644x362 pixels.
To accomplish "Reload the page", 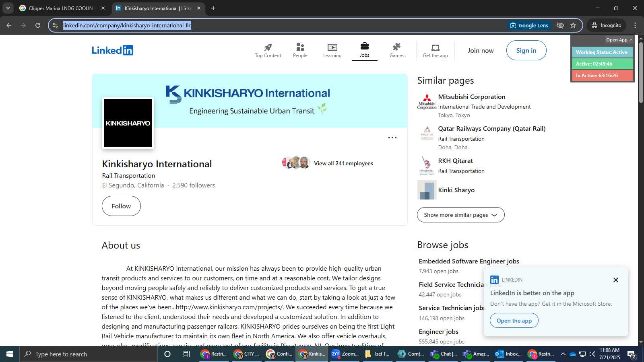I will click(x=38, y=25).
